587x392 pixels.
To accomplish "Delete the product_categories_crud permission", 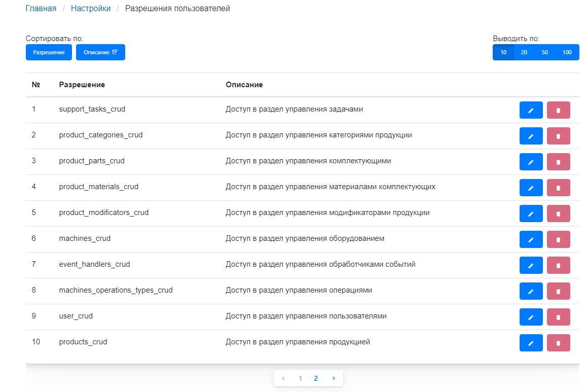I will click(558, 136).
